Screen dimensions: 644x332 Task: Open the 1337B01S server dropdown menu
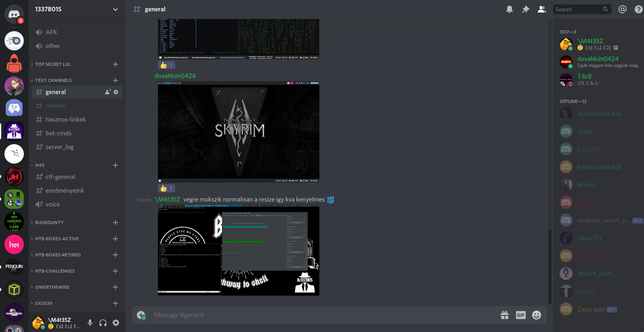click(115, 9)
